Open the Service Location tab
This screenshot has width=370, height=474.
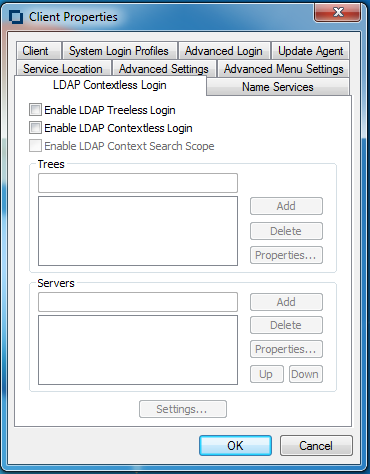coord(63,69)
